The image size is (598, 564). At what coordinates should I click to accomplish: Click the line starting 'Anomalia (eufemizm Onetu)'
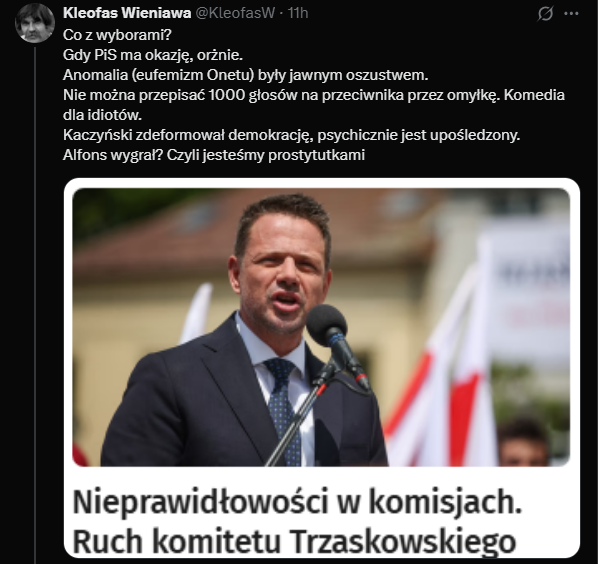tap(246, 75)
